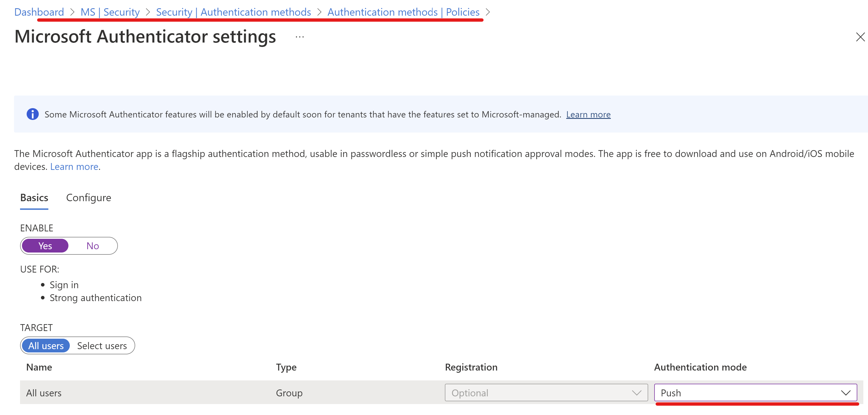
Task: Open Security | Authentication methods breadcrumb
Action: (x=233, y=12)
